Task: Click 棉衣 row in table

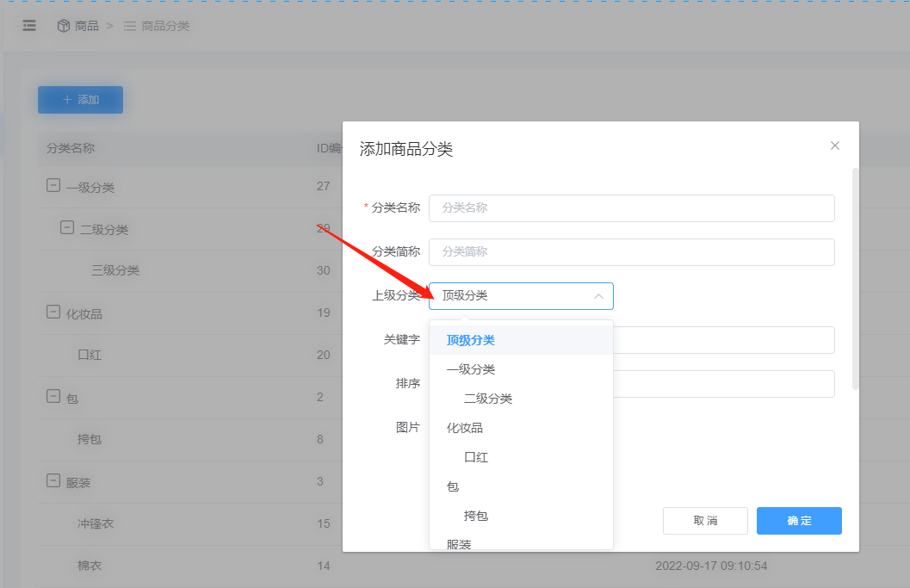Action: (90, 566)
